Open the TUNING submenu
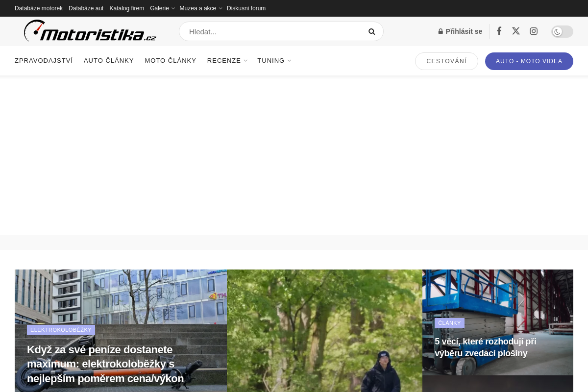 coord(274,60)
